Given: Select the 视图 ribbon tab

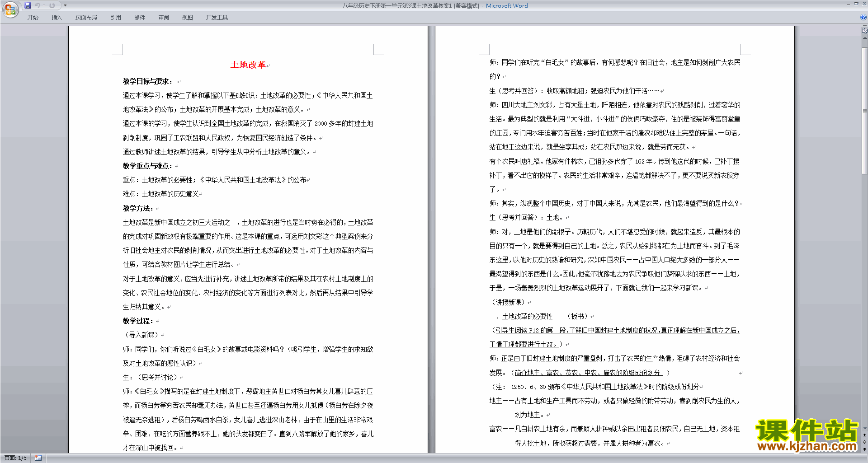Looking at the screenshot, I should tap(188, 18).
